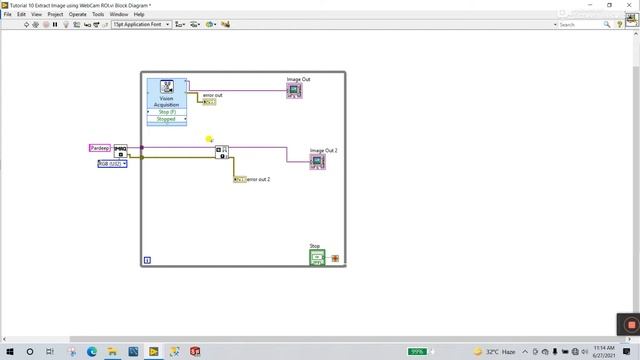
Task: Click the search magnifier icon
Action: [607, 25]
